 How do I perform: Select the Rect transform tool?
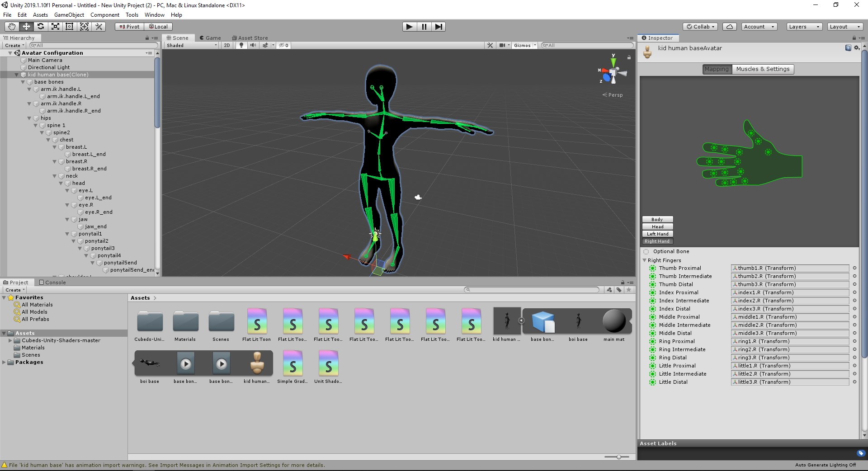pyautogui.click(x=70, y=27)
